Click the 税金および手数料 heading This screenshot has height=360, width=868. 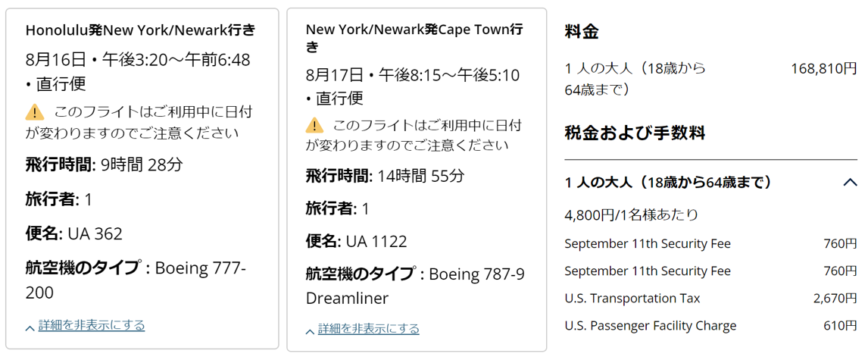[635, 133]
